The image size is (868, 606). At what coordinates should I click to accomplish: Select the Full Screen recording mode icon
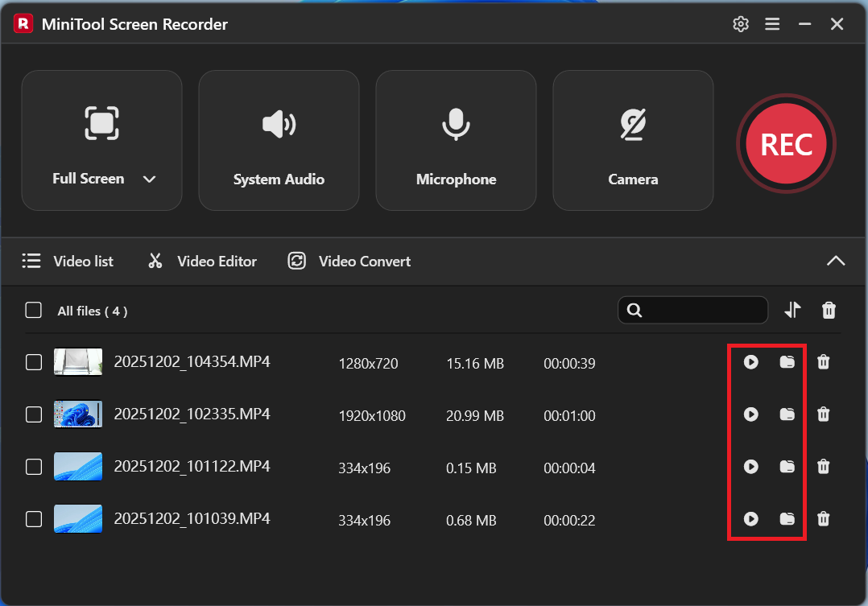101,123
